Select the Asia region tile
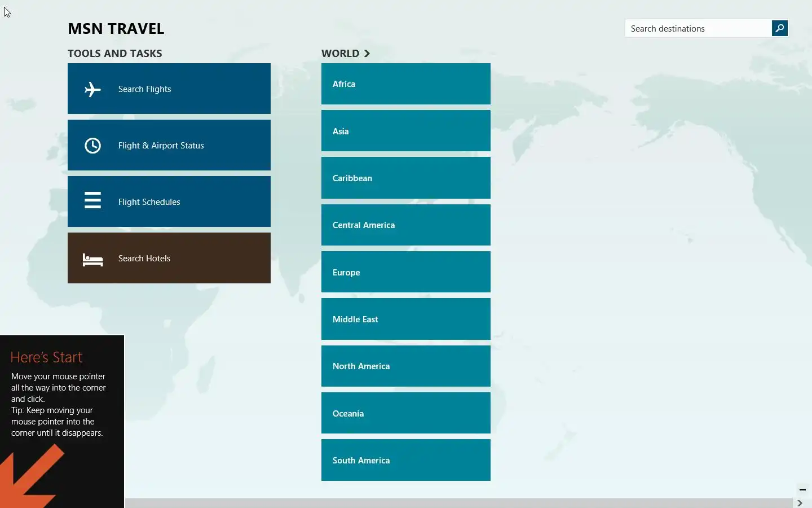Screen dimensions: 812x508 pos(406,131)
